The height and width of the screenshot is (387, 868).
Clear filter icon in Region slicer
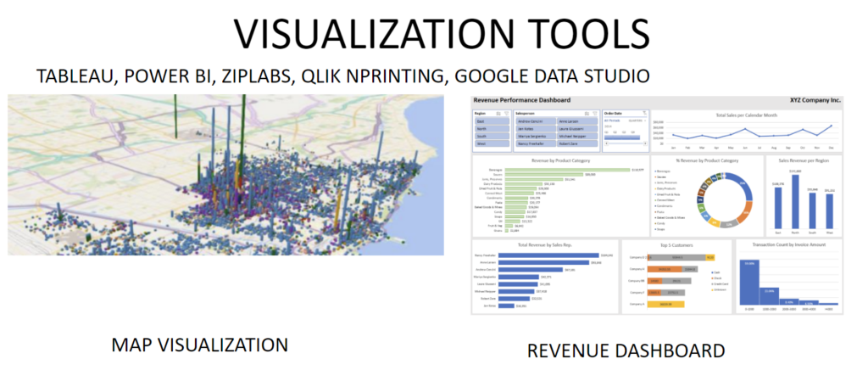(507, 113)
